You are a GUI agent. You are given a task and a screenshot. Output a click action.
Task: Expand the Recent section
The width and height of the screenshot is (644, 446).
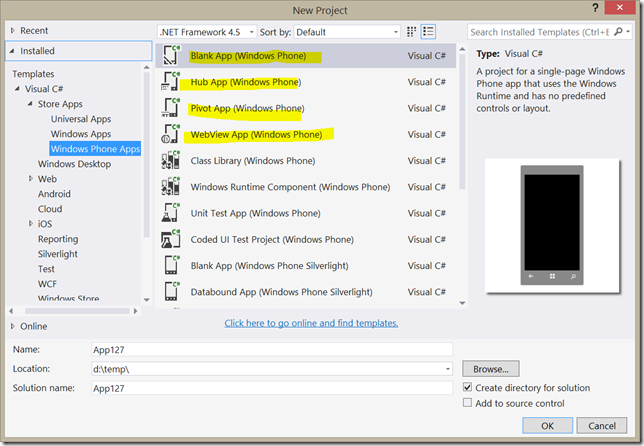[13, 30]
